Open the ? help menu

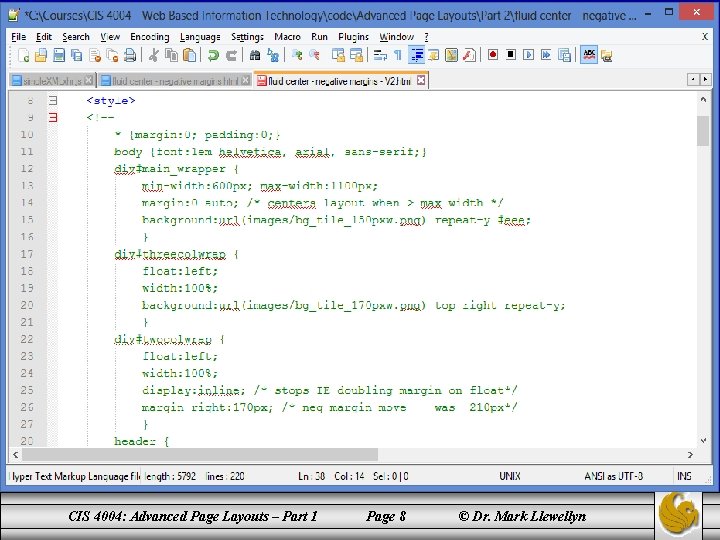pyautogui.click(x=426, y=37)
